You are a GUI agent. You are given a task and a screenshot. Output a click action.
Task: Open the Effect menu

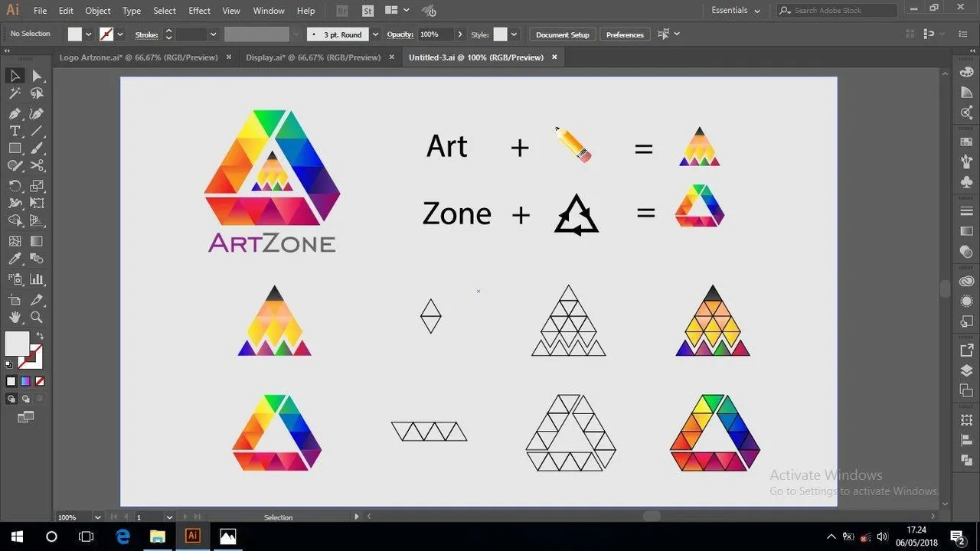pyautogui.click(x=199, y=11)
